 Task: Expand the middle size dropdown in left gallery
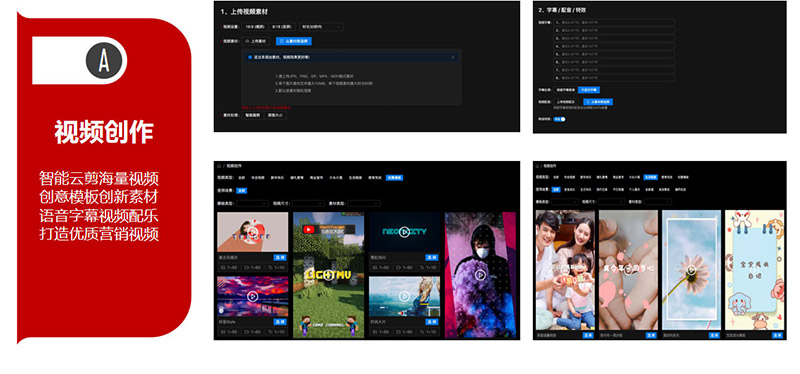click(308, 203)
